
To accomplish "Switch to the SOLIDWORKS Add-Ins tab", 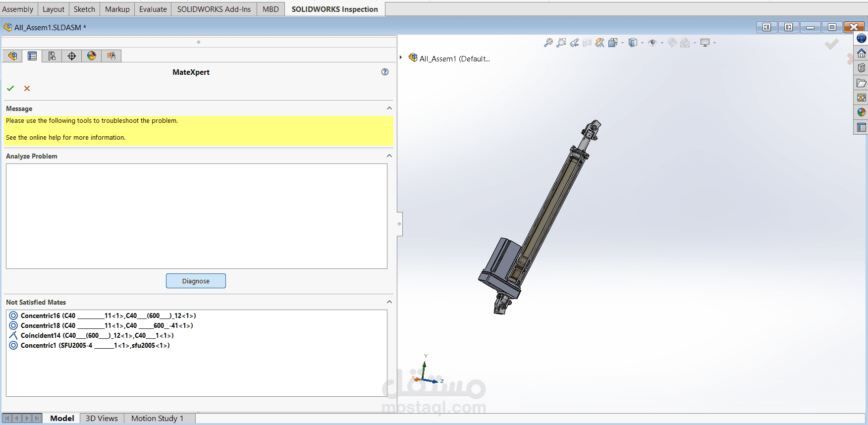I will coord(214,9).
